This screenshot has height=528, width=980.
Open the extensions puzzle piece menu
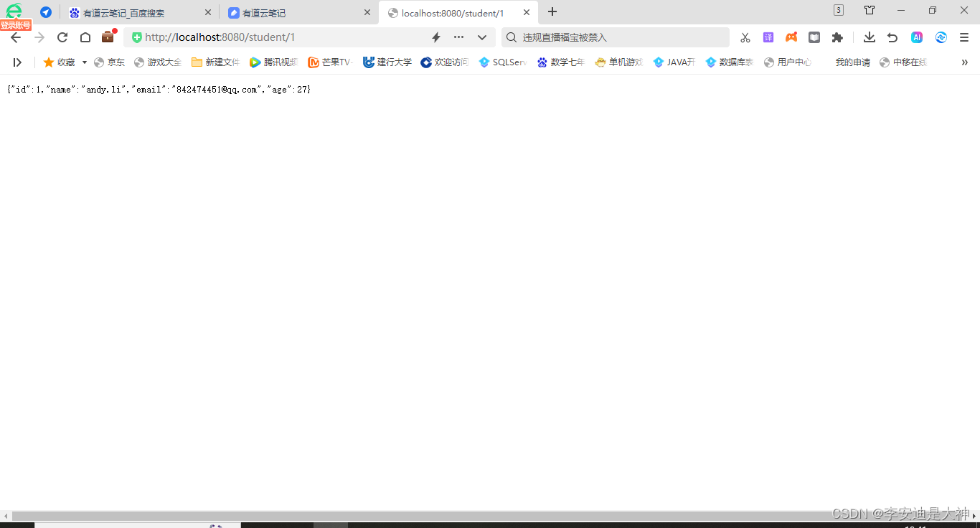pos(837,37)
